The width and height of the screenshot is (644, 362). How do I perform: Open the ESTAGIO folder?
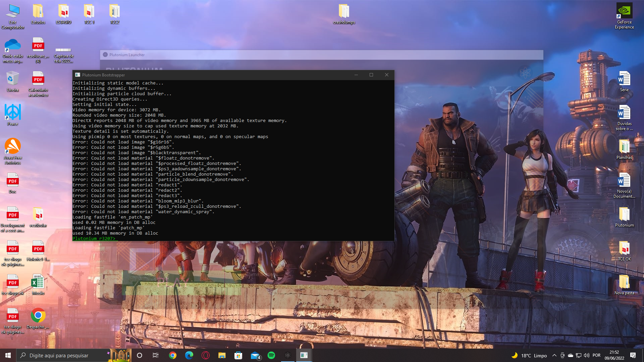(x=63, y=14)
